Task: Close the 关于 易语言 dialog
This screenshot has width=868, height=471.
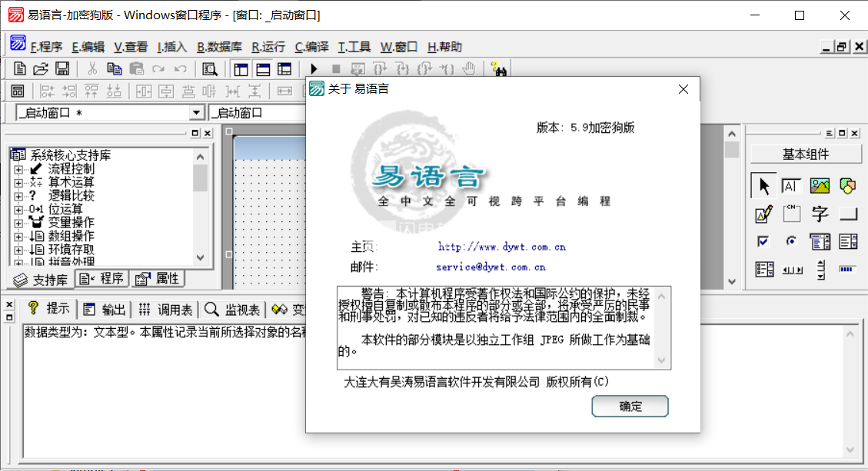Action: click(x=683, y=89)
